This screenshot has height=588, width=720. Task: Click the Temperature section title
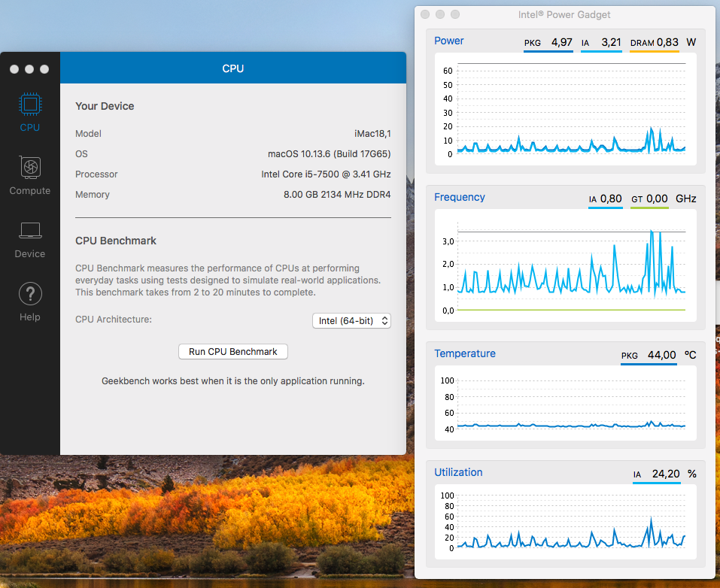point(465,353)
